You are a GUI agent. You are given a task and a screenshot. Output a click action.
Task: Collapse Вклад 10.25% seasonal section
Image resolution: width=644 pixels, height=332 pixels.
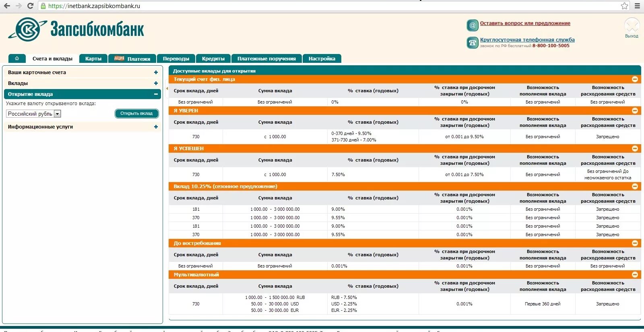pyautogui.click(x=635, y=187)
